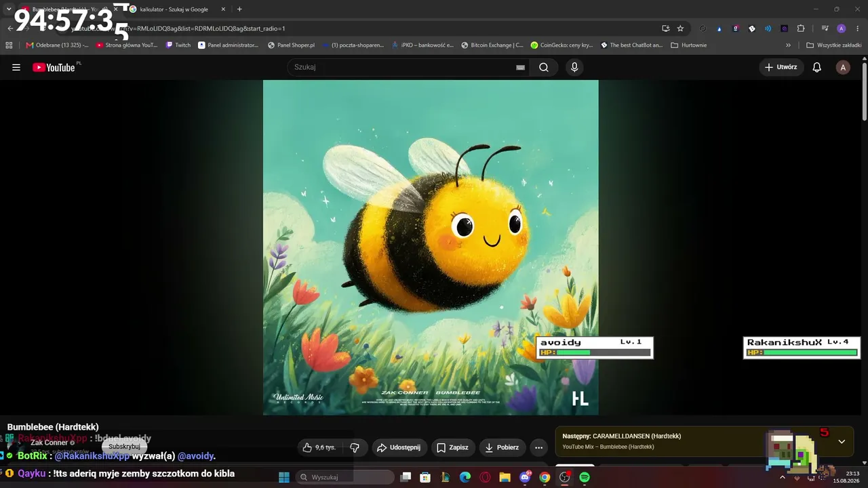This screenshot has width=868, height=488.
Task: Show hidden system tray icons
Action: pyautogui.click(x=783, y=477)
